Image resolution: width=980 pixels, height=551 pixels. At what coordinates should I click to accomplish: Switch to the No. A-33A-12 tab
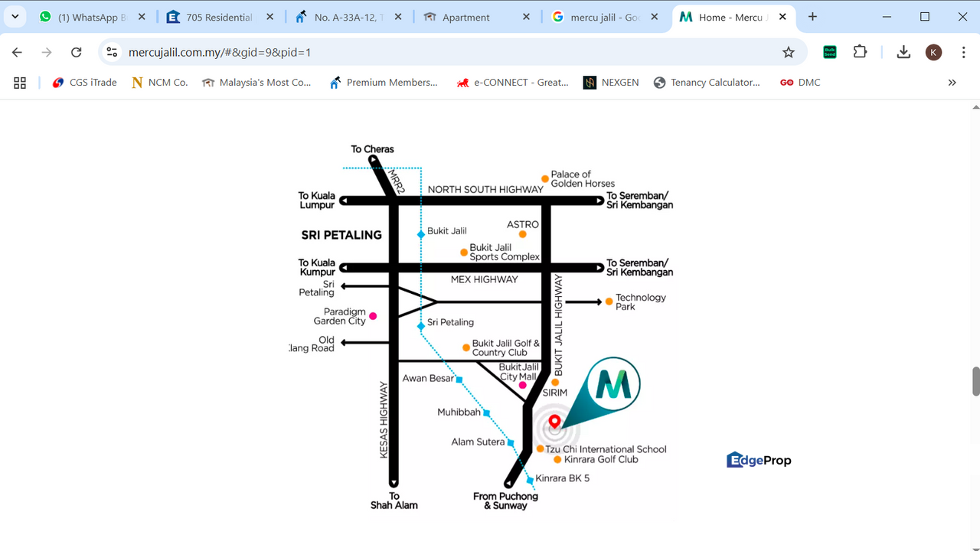click(x=347, y=17)
